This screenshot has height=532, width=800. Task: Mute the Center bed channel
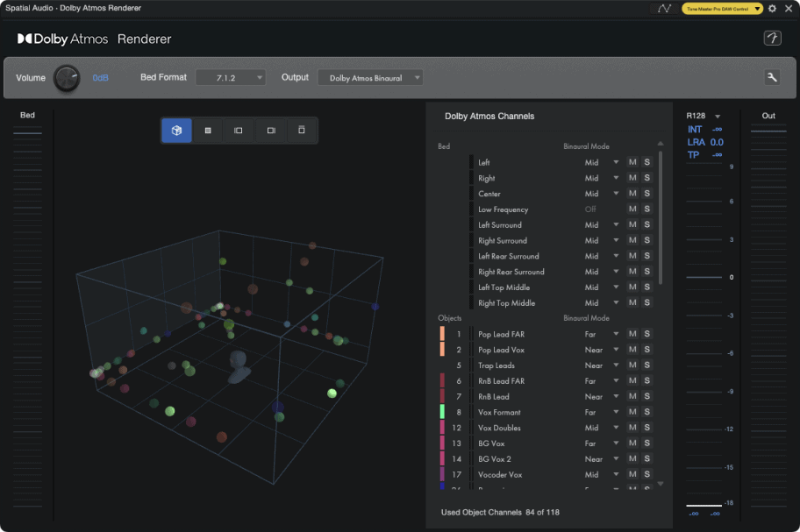pyautogui.click(x=632, y=194)
